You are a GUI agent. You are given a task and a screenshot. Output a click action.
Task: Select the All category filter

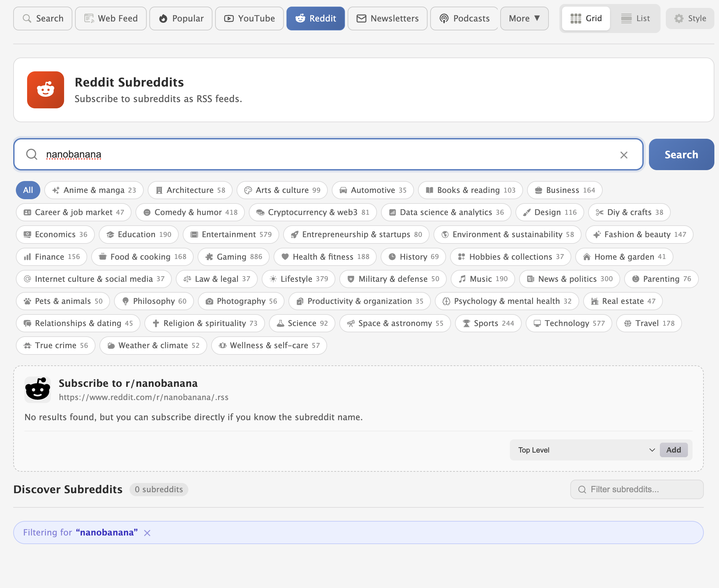coord(28,190)
